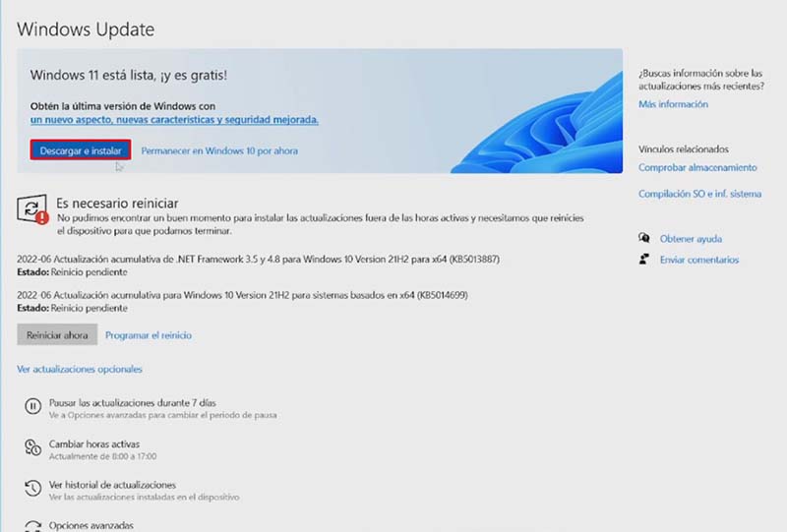Choose Permanecer en Windows 10 por ahora

[219, 150]
